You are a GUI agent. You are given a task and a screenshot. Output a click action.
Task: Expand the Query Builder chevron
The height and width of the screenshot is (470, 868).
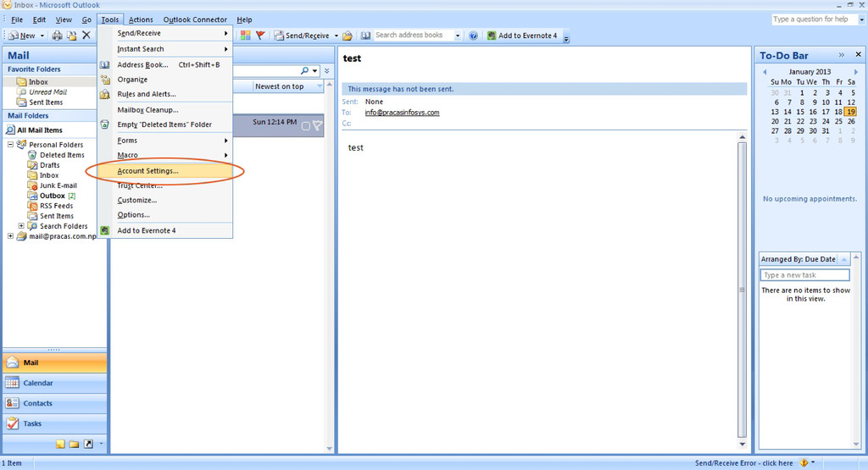point(327,71)
